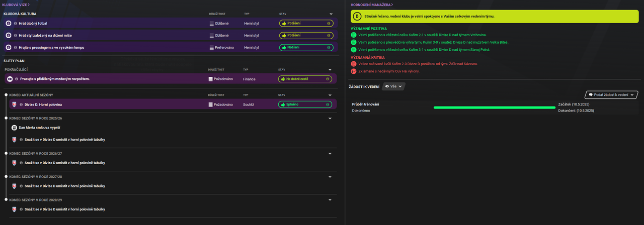Click the Splněno status pill
644x225 pixels.
[x=305, y=104]
